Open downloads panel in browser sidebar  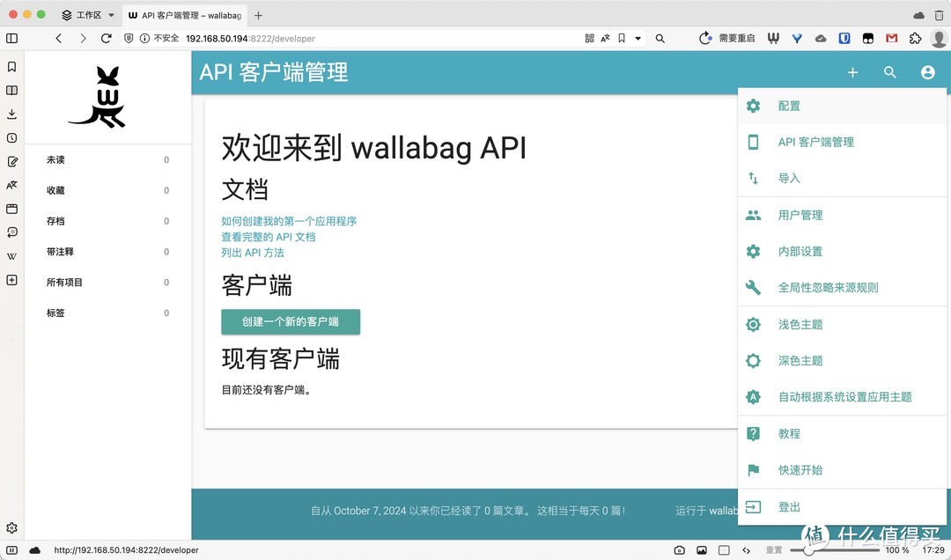pyautogui.click(x=11, y=114)
